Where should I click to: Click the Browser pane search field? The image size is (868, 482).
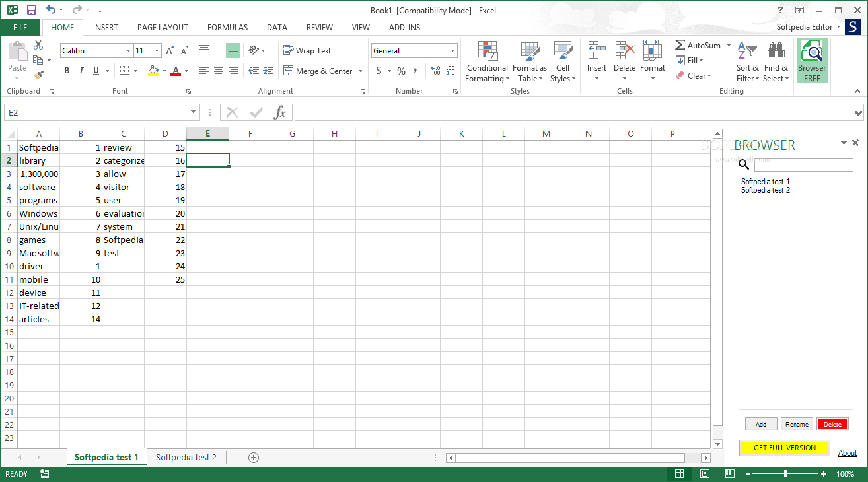[x=803, y=165]
